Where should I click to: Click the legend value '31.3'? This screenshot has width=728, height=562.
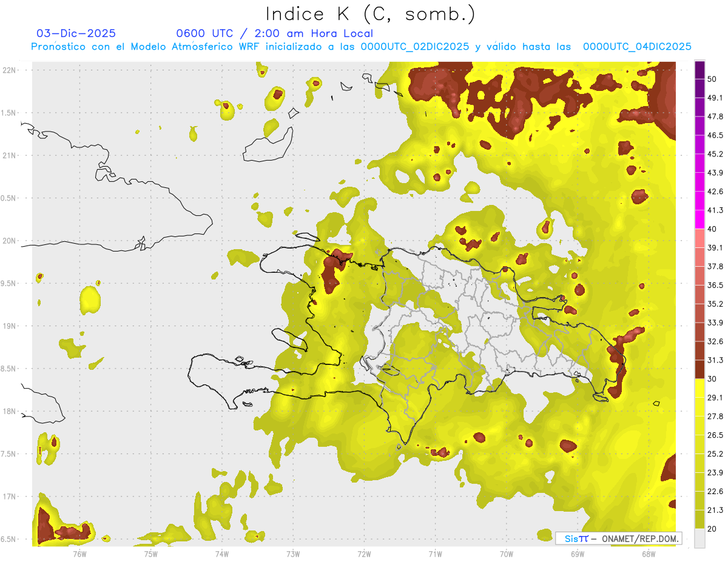(x=715, y=360)
